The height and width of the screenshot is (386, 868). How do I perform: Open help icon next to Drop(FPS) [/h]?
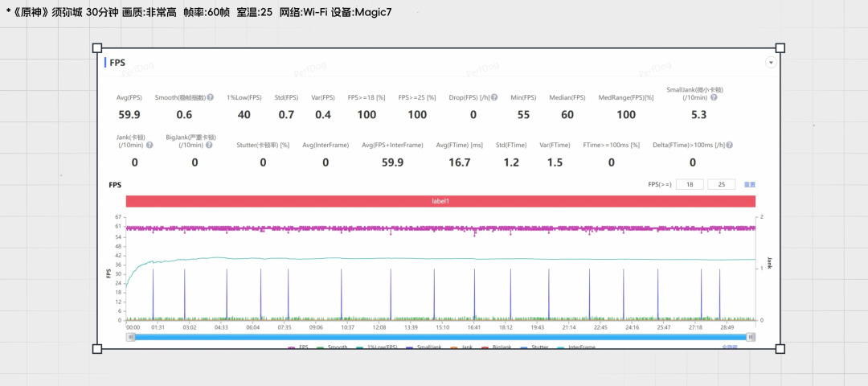tap(494, 97)
